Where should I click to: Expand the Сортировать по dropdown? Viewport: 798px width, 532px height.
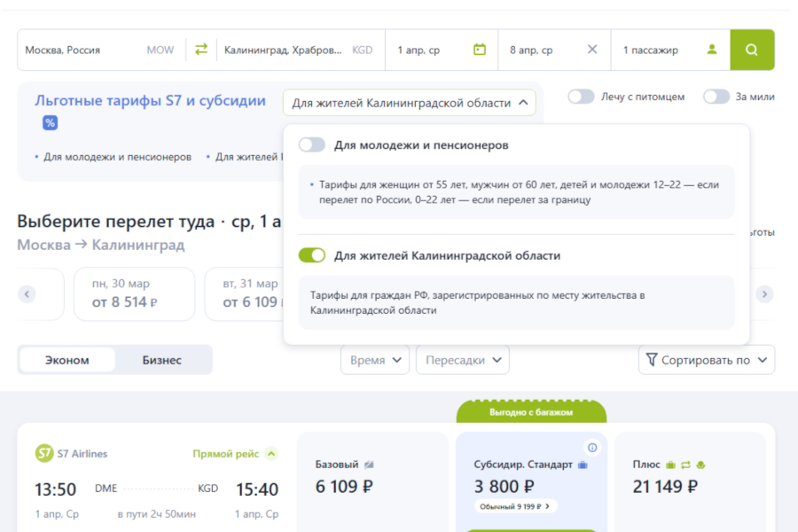[x=706, y=360]
